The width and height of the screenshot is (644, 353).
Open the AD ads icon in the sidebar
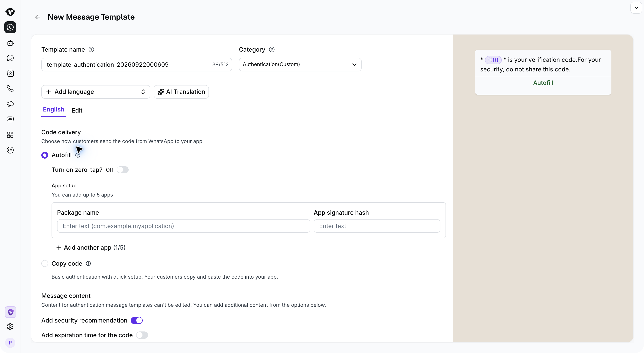(10, 119)
